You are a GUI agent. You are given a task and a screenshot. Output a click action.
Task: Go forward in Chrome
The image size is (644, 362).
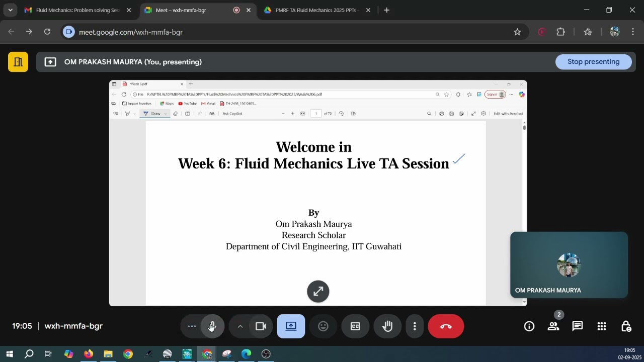coord(29,32)
